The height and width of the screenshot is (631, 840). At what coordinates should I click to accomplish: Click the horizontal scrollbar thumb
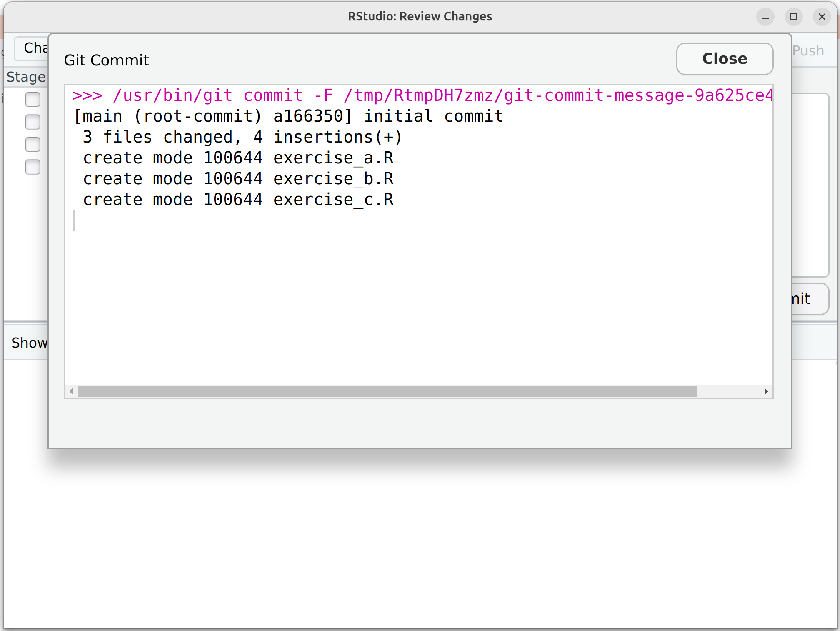[387, 391]
